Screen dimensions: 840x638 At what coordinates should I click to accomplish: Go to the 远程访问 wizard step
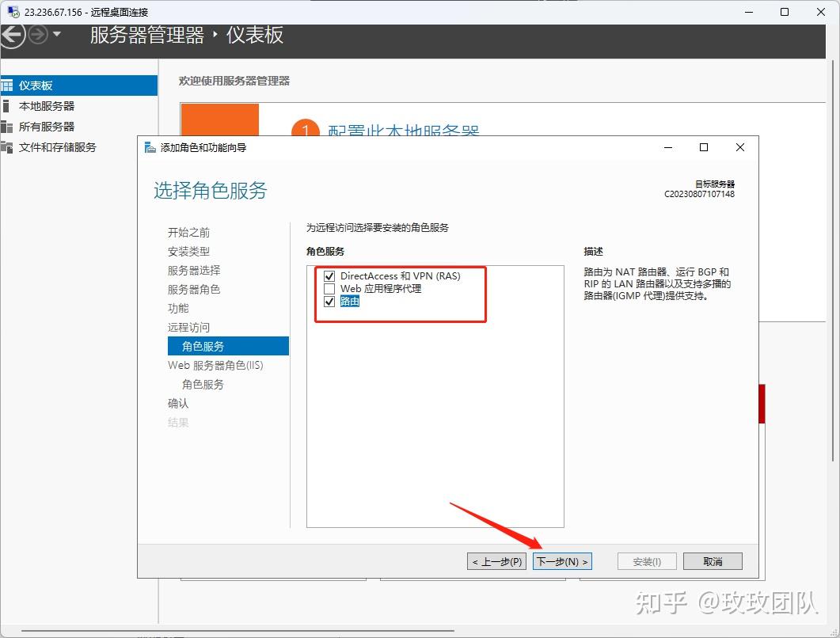(188, 327)
